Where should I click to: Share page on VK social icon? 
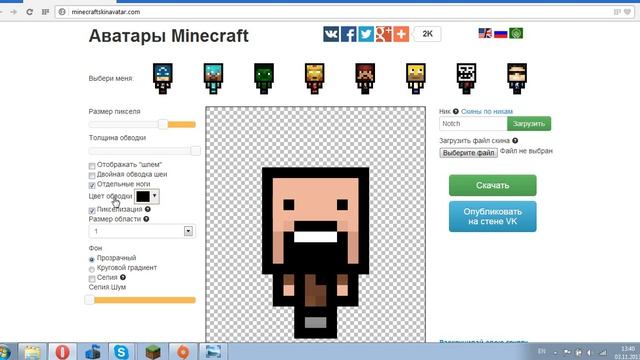coord(331,34)
